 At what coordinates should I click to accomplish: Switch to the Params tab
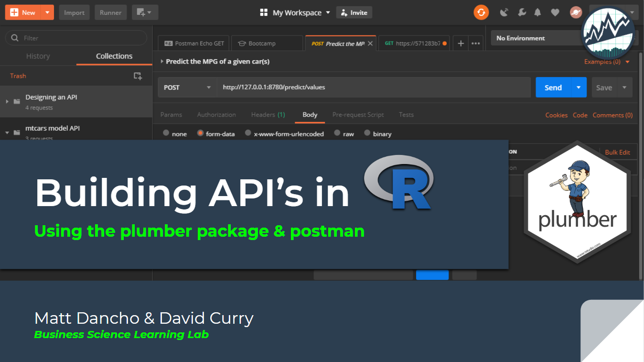coord(171,115)
